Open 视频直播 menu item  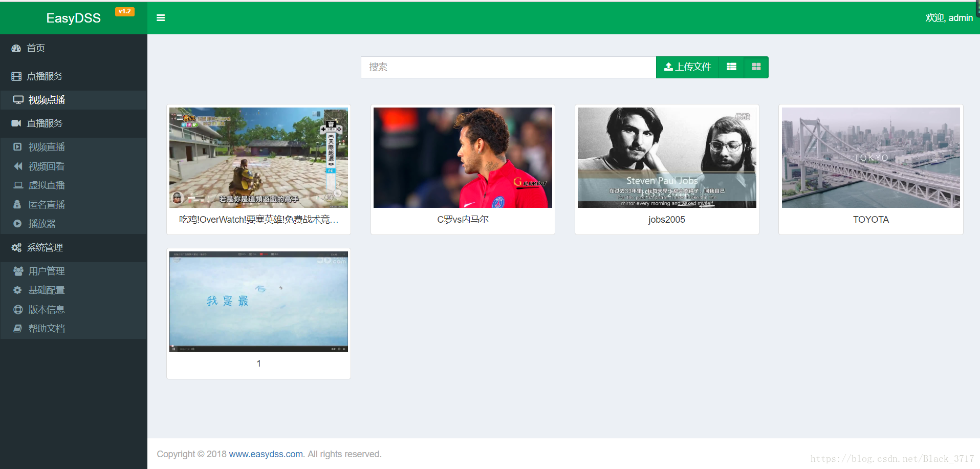(74, 147)
